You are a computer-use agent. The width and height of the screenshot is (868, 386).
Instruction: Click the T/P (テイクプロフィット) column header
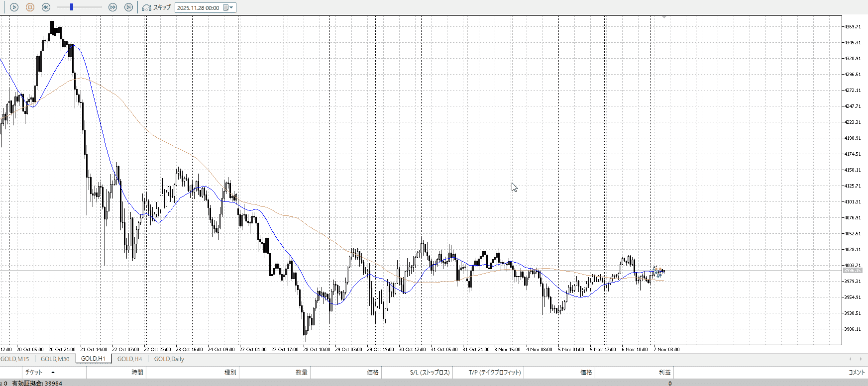click(x=494, y=372)
